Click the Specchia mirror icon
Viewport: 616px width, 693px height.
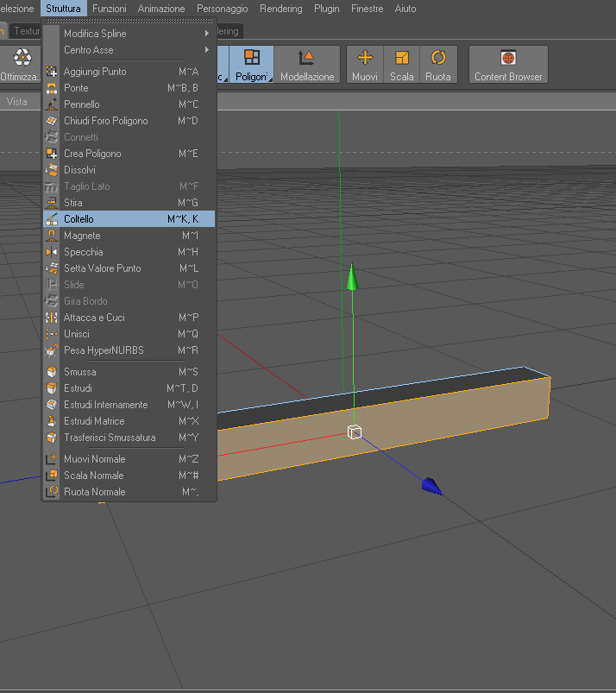pos(52,252)
